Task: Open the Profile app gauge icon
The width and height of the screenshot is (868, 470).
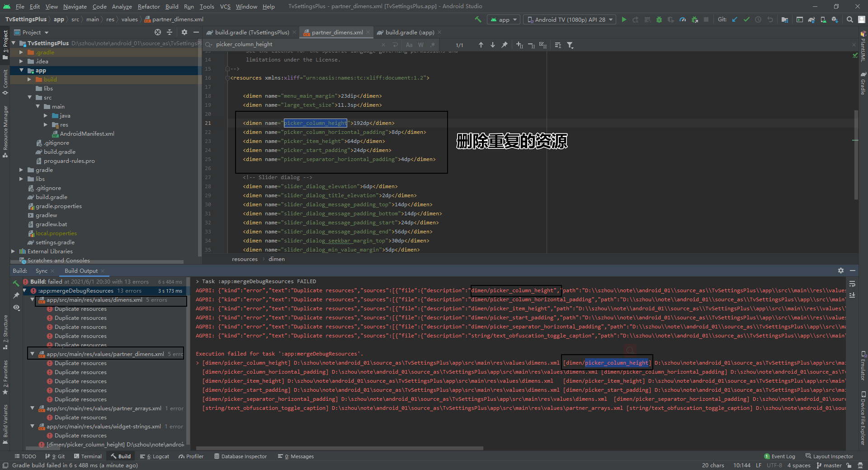Action: tap(683, 19)
